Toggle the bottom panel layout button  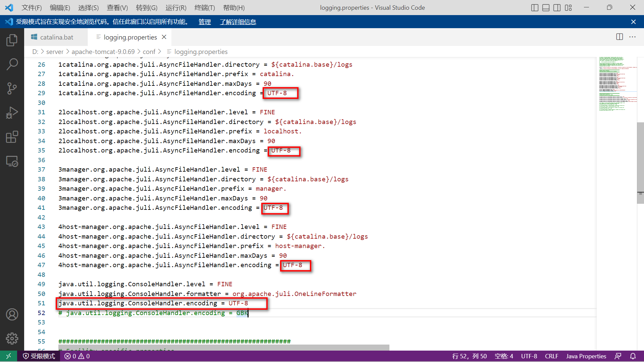[x=546, y=8]
